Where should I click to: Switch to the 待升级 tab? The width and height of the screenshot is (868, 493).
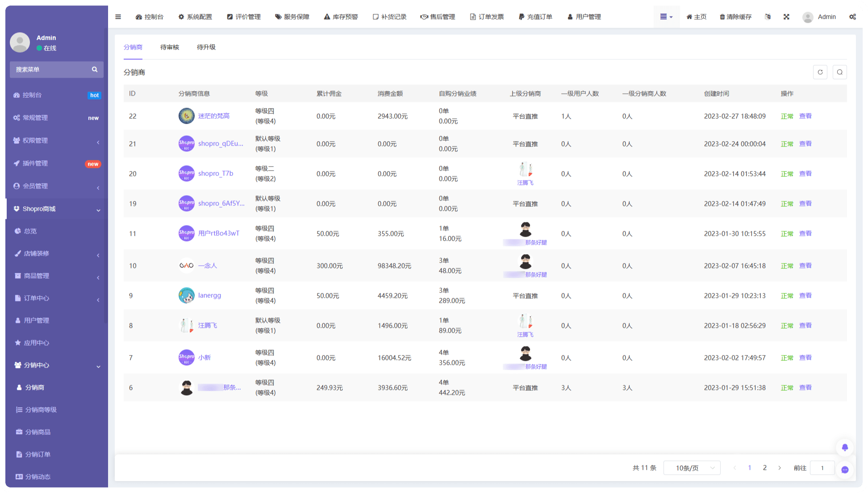(x=206, y=47)
